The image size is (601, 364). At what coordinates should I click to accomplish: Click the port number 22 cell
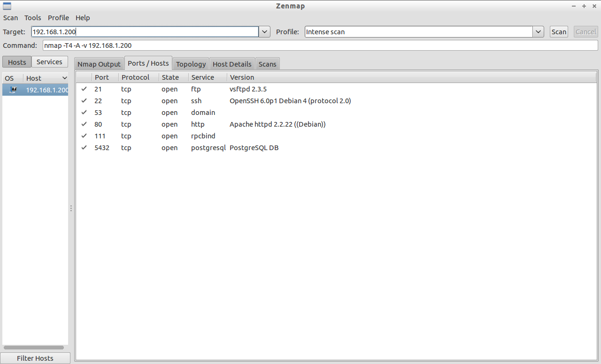[x=98, y=100]
